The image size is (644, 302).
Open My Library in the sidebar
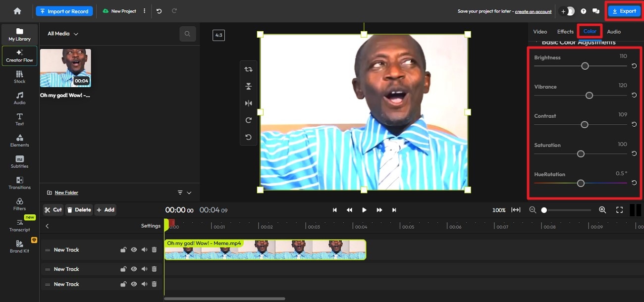pyautogui.click(x=19, y=34)
